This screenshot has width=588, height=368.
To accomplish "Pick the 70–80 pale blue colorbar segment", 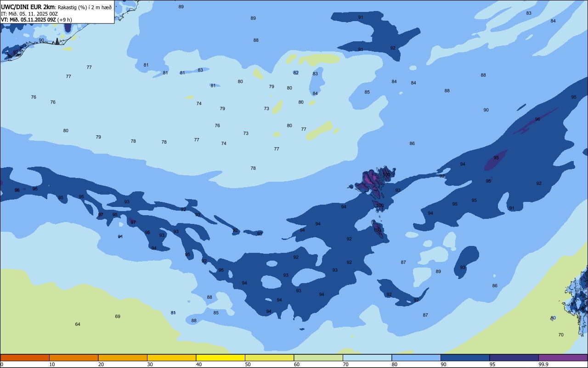I will (367, 357).
